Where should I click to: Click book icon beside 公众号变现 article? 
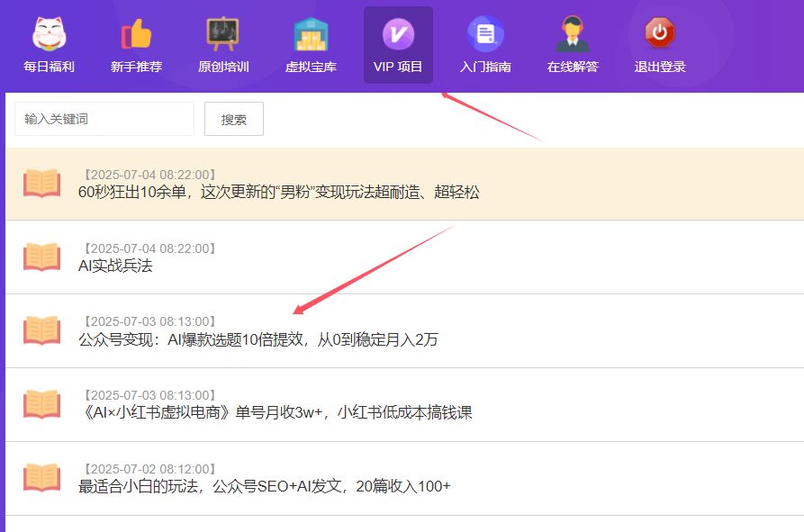point(42,330)
